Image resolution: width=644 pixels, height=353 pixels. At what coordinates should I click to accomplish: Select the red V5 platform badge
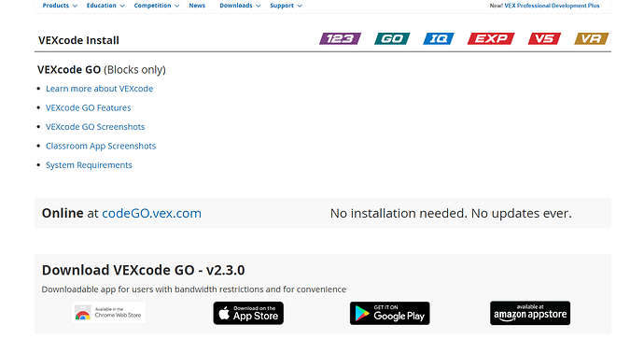(545, 38)
